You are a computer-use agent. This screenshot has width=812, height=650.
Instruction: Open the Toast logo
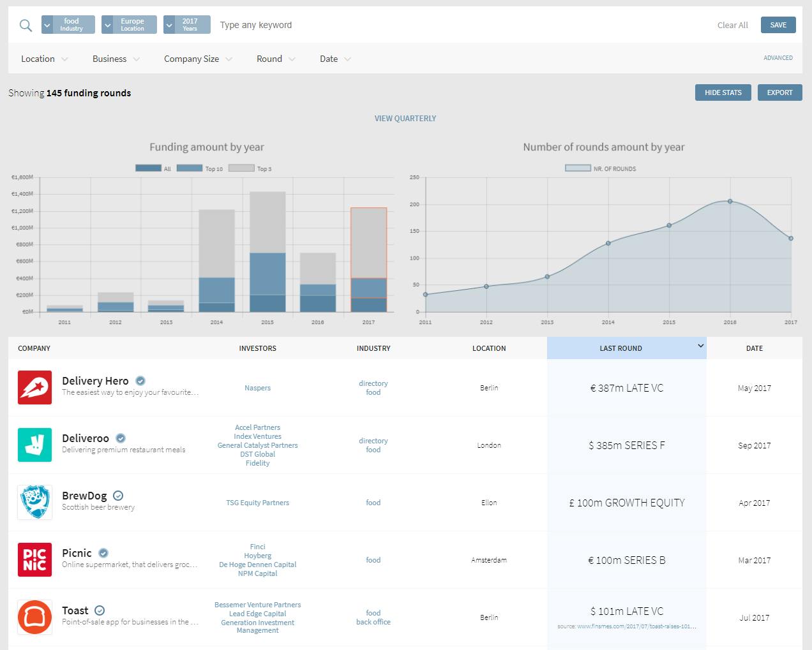[x=34, y=617]
